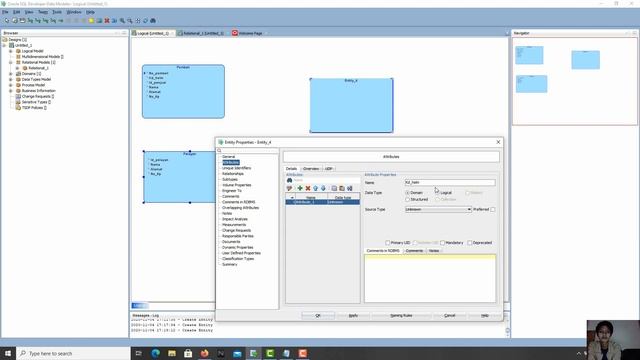Open the File menu
640x360 pixels.
coord(5,12)
